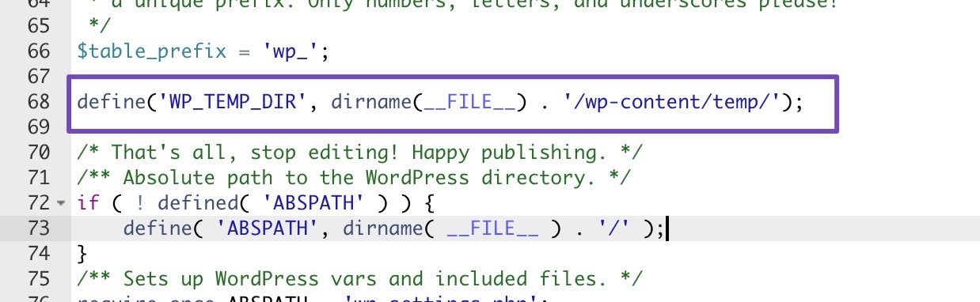Click __FILE__ on line 73
This screenshot has height=302, width=980.
[492, 229]
